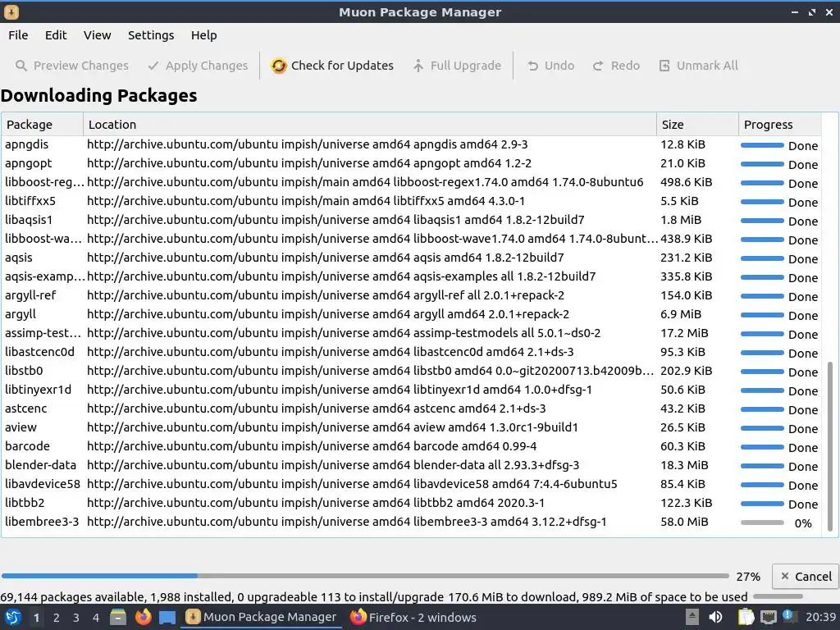The image size is (840, 630).
Task: Click the 17.2 MiB size cell
Action: (x=684, y=333)
